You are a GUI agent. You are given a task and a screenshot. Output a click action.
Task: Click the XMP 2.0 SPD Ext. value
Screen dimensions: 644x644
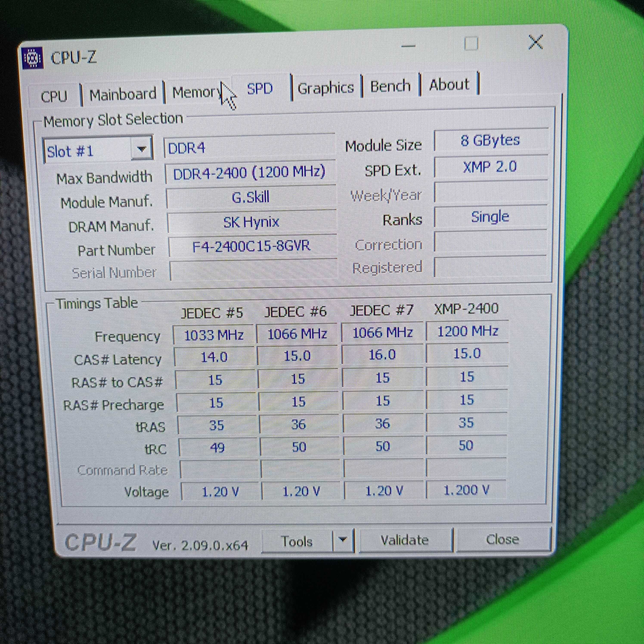pos(490,166)
